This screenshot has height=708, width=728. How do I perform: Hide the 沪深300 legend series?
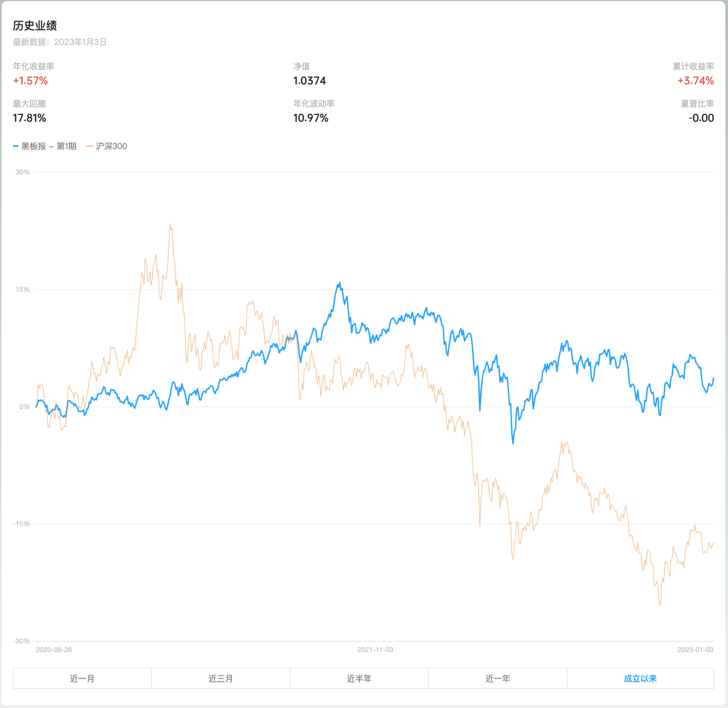click(111, 146)
